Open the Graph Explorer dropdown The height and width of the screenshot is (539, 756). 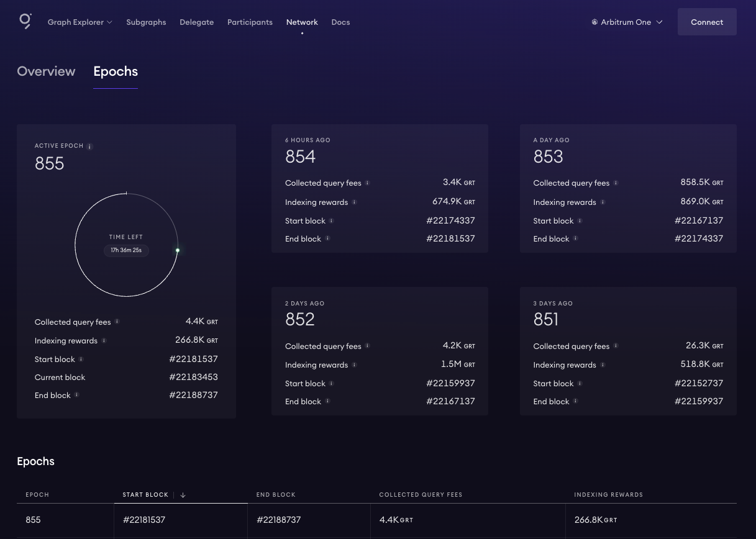pos(80,22)
